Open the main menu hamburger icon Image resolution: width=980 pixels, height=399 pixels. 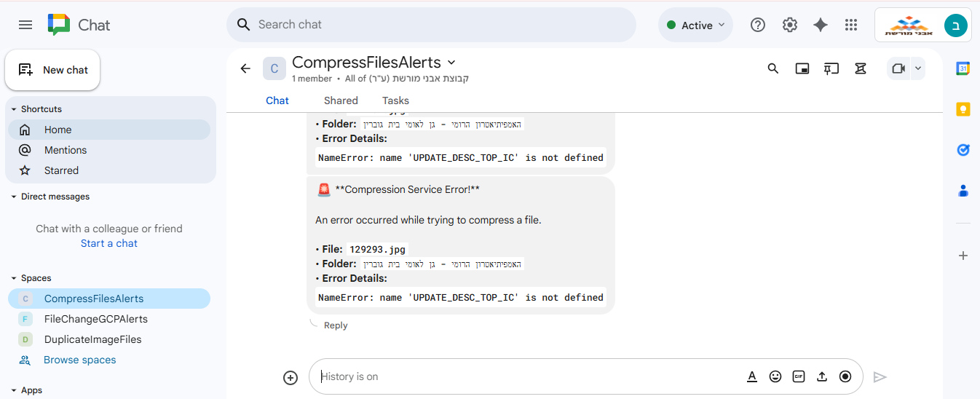coord(25,25)
